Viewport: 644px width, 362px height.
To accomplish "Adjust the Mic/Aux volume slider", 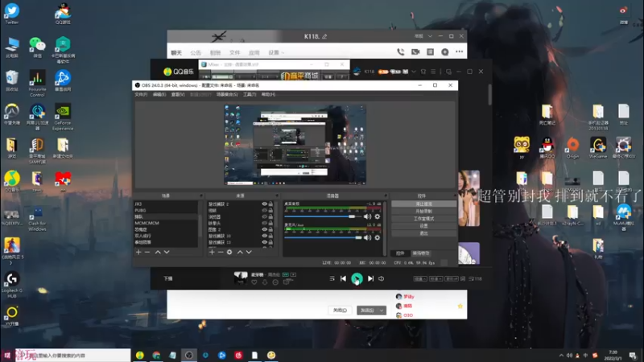I will click(x=323, y=237).
